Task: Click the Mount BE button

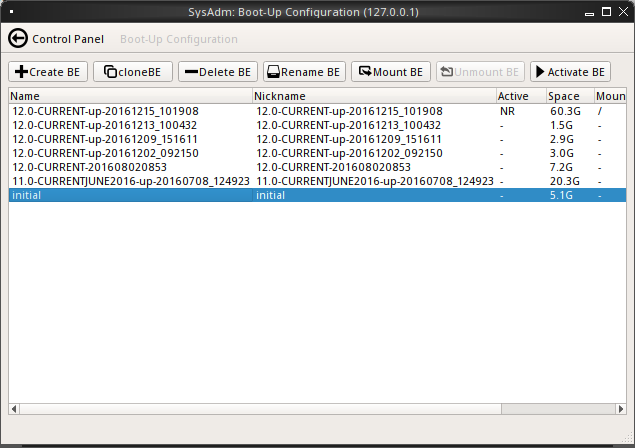Action: coord(391,72)
